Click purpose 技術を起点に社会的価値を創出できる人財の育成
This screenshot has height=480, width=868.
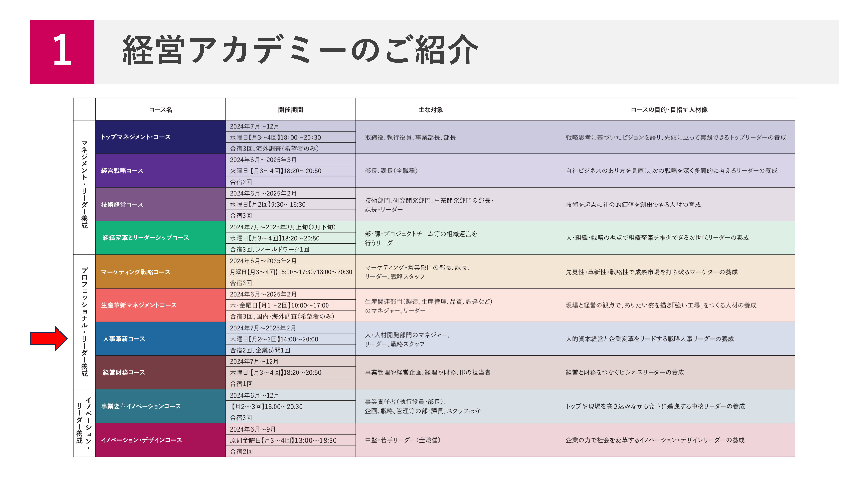(x=633, y=205)
